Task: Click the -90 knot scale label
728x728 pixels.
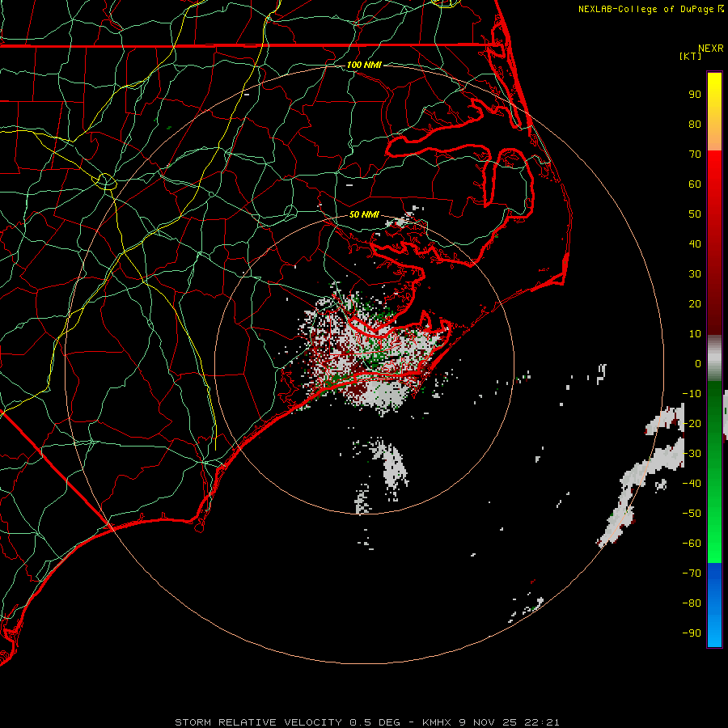Action: 692,633
